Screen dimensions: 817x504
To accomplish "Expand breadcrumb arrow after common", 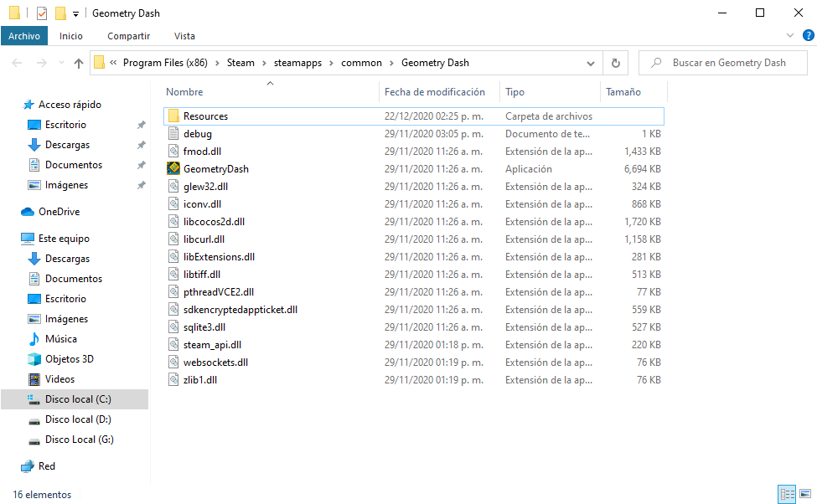I will pyautogui.click(x=391, y=63).
